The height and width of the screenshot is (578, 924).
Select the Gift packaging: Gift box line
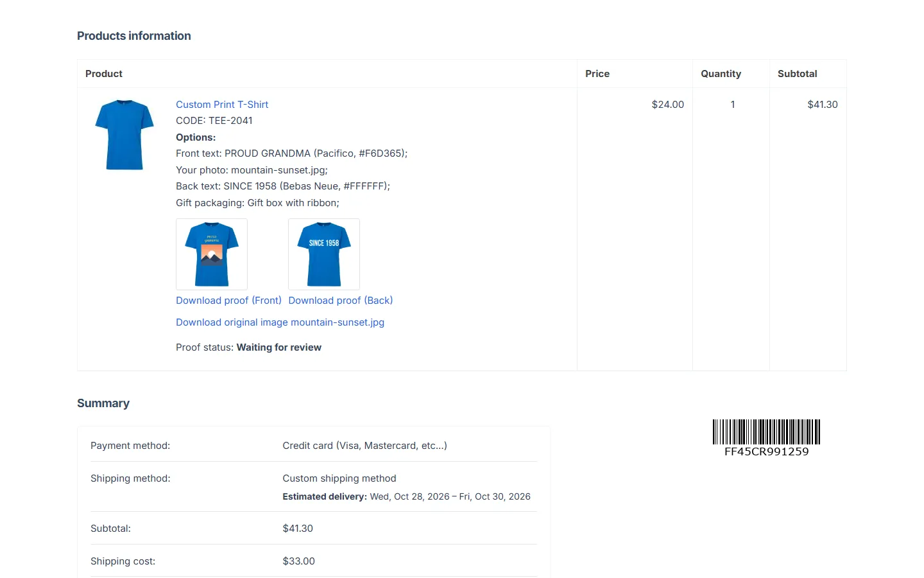pos(257,202)
